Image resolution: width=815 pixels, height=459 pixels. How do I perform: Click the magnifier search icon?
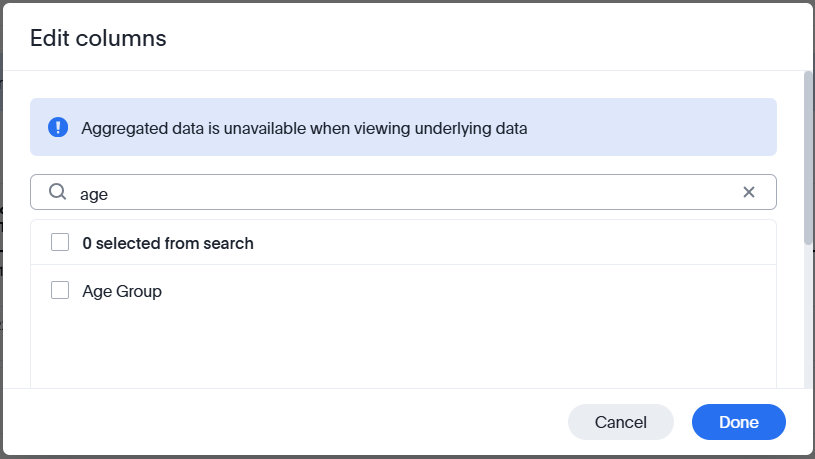[58, 192]
